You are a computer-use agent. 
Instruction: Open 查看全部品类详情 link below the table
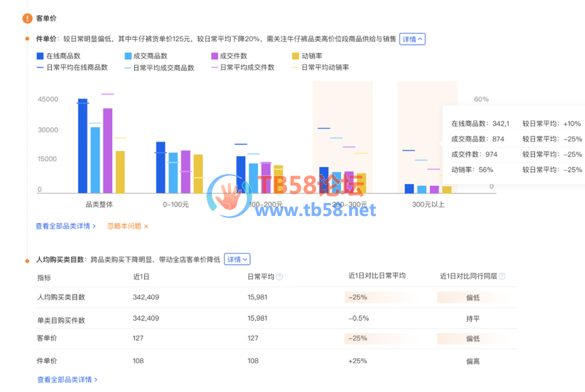point(67,380)
